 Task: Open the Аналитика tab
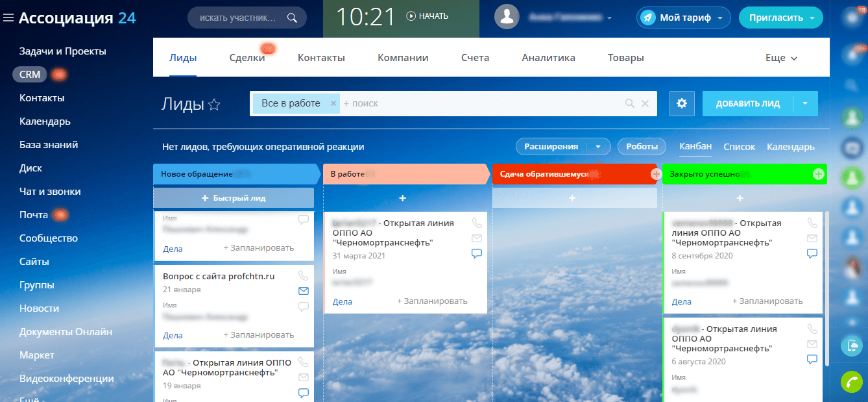click(x=548, y=58)
